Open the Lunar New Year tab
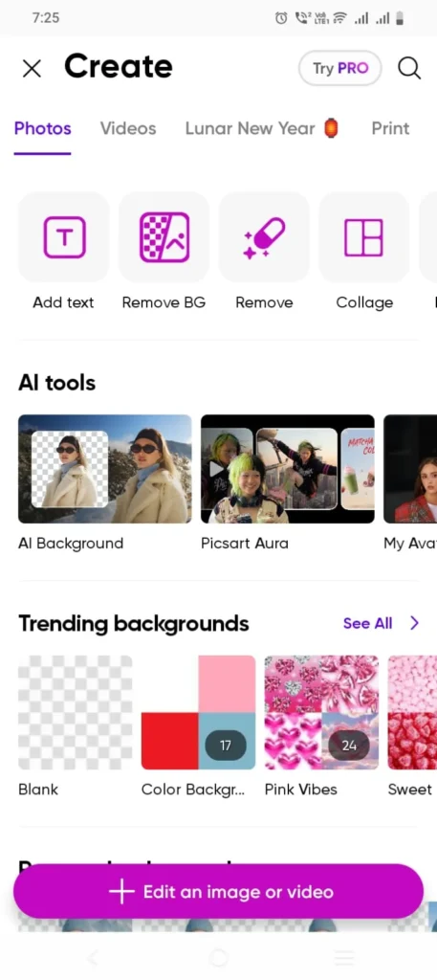 point(262,129)
